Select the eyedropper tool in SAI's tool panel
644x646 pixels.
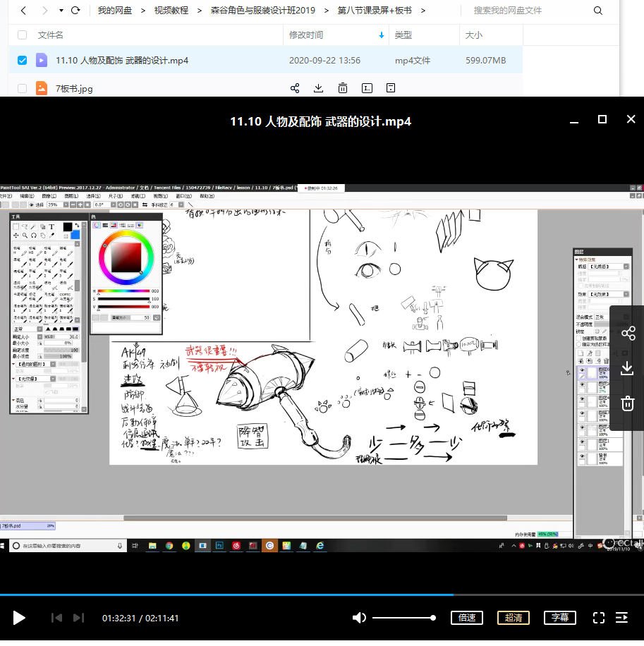[x=52, y=236]
